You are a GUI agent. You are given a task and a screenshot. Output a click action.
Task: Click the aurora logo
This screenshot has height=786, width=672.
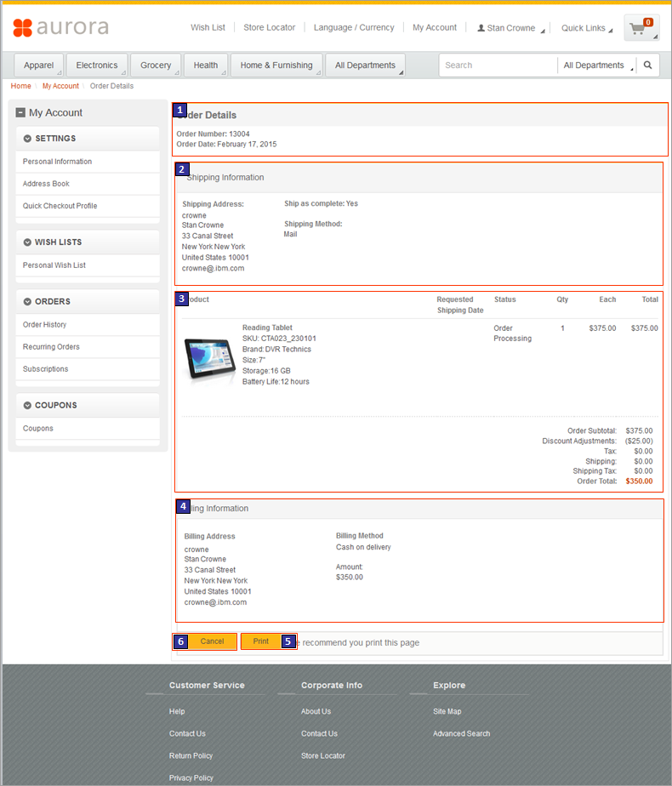click(x=60, y=27)
